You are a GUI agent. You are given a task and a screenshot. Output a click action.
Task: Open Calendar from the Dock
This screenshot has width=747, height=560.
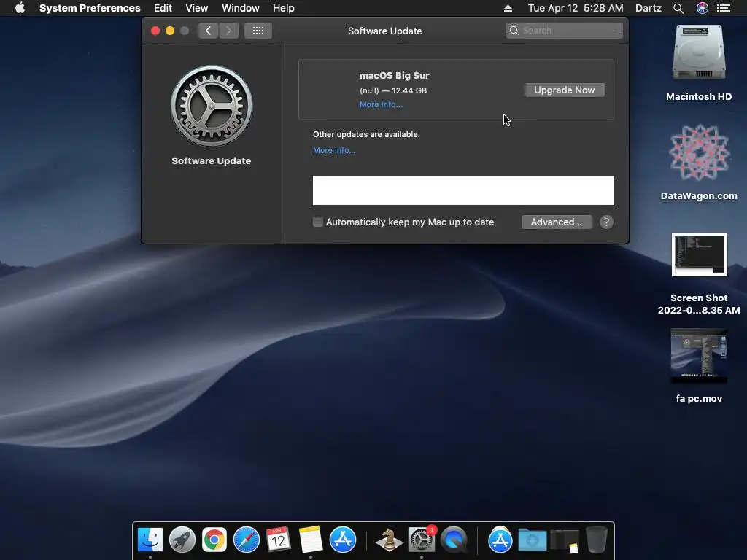coord(278,540)
